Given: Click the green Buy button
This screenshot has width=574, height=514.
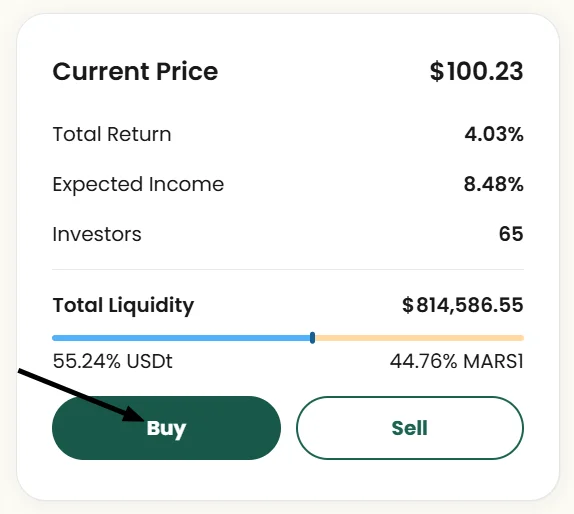Looking at the screenshot, I should pos(166,428).
